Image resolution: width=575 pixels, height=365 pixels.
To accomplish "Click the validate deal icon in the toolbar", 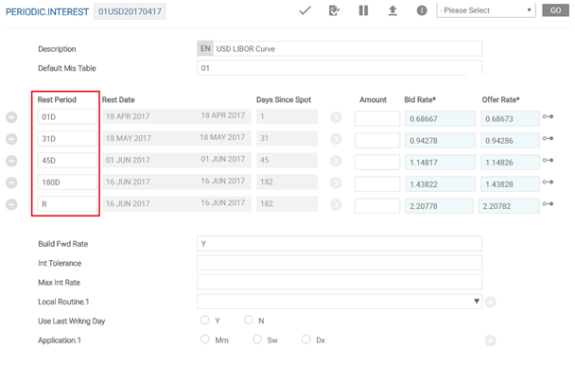I will pos(334,11).
